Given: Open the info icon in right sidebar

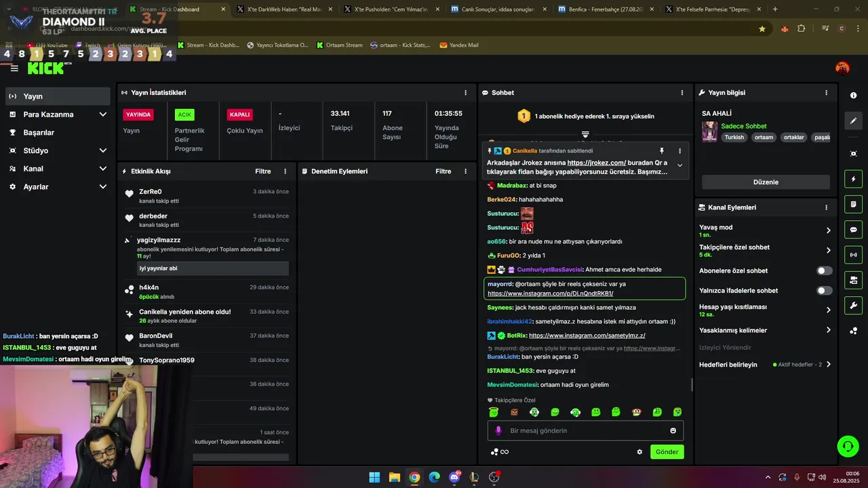Looking at the screenshot, I should pyautogui.click(x=853, y=96).
